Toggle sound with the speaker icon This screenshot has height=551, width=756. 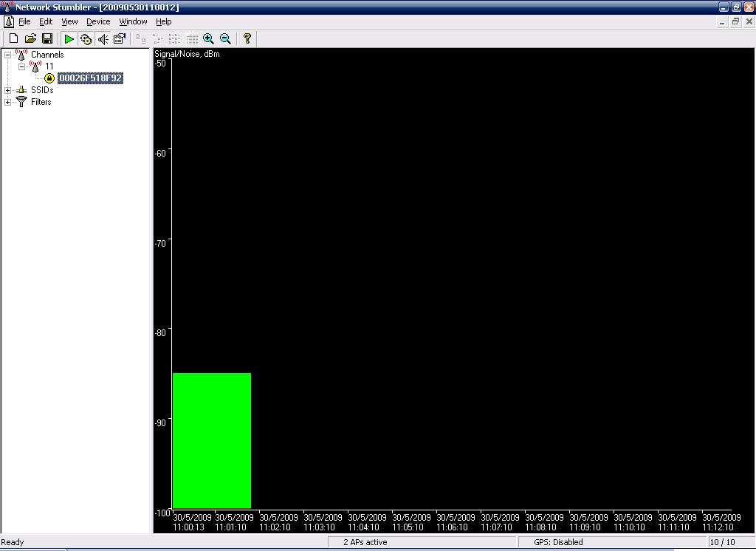coord(103,38)
